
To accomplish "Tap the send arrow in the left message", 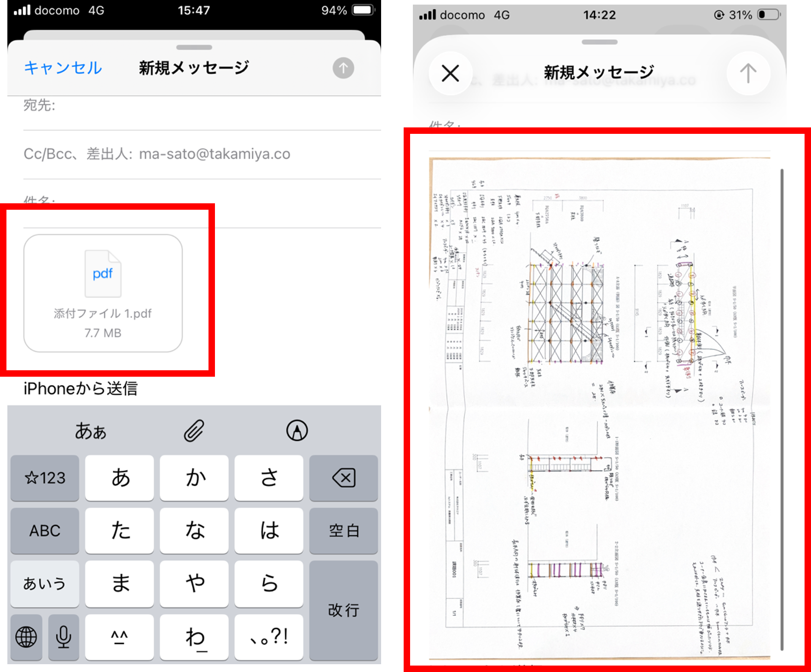I will (343, 68).
